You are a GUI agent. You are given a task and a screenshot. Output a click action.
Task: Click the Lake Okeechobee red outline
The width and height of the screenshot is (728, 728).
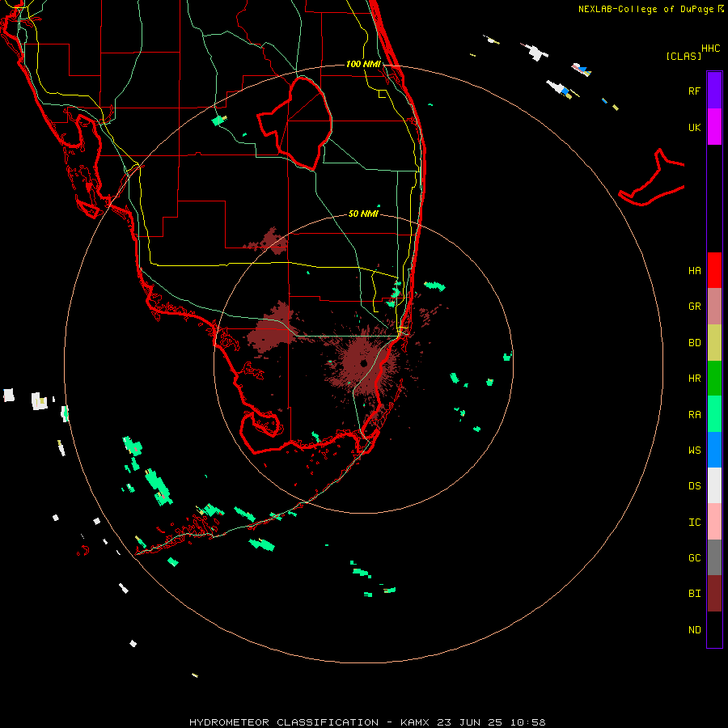(294, 123)
